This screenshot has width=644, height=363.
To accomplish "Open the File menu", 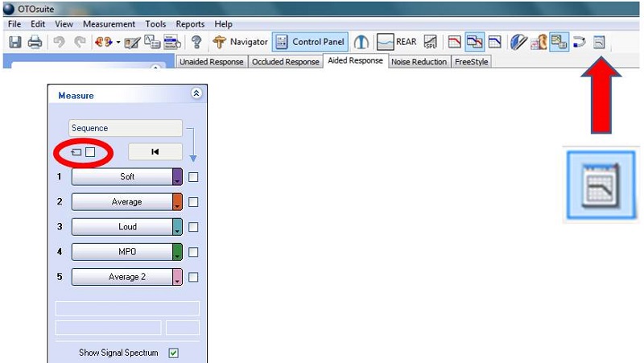I will tap(14, 24).
